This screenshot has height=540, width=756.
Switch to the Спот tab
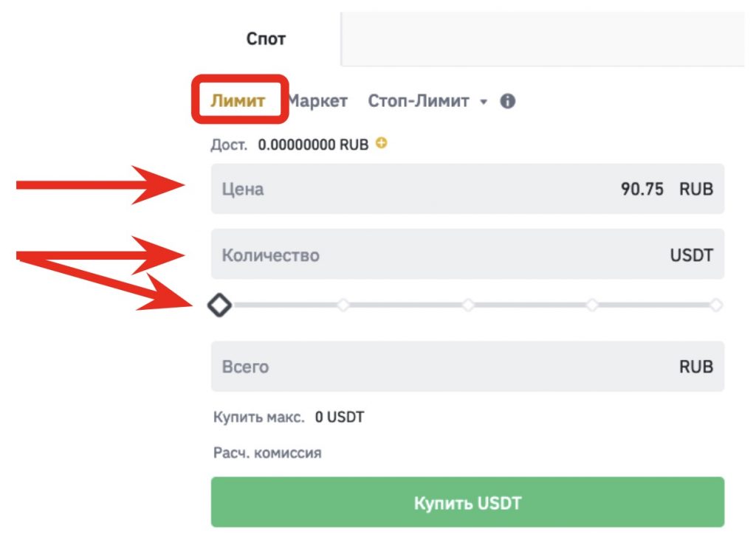[x=266, y=38]
